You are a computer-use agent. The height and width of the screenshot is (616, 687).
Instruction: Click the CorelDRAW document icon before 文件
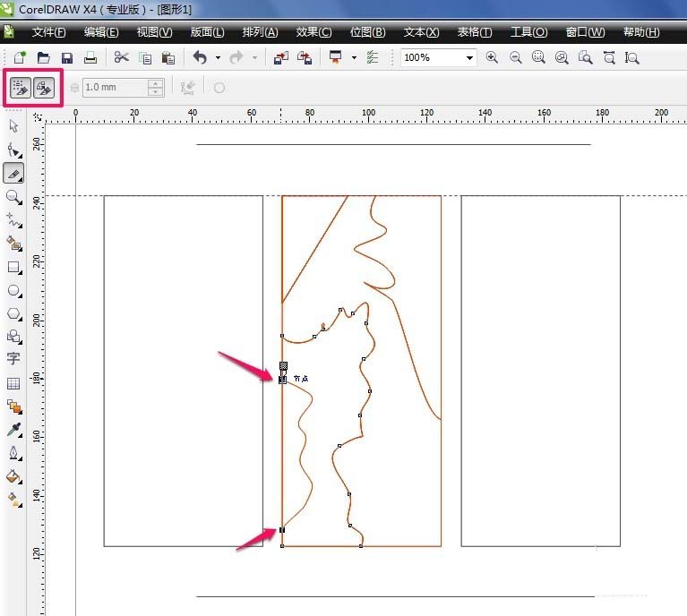9,31
